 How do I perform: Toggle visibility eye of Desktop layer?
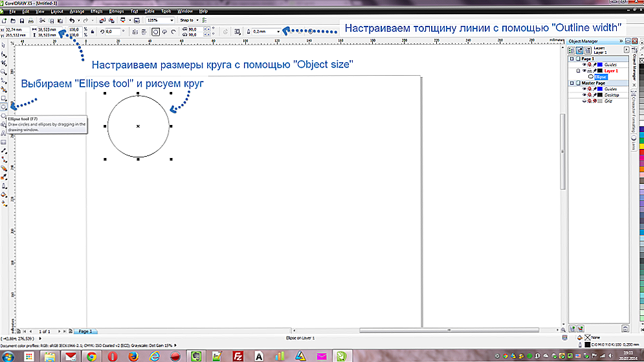[x=584, y=95]
